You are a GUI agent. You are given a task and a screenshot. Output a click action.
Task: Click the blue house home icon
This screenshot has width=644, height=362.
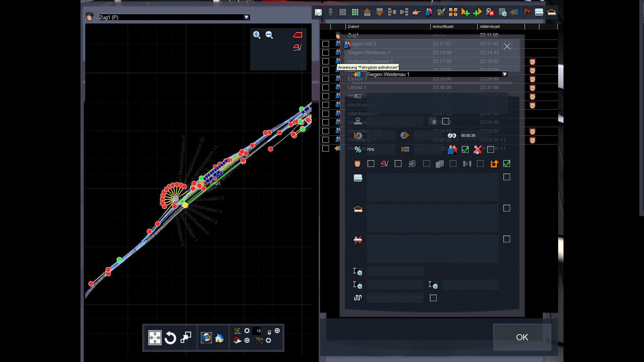click(219, 338)
